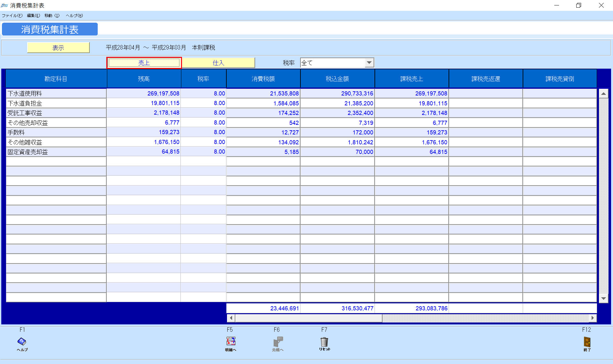Open 明細へ details via F5 icon

coord(231,342)
